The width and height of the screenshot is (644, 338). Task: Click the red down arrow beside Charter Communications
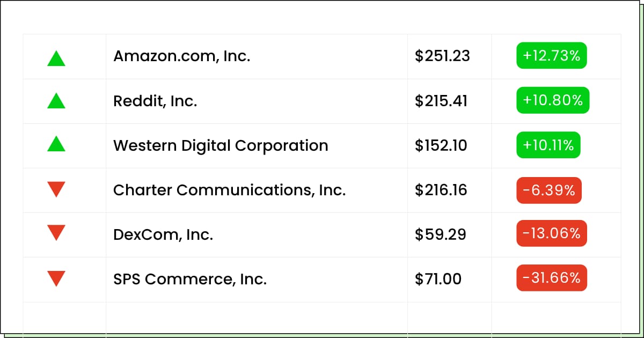[x=56, y=189]
